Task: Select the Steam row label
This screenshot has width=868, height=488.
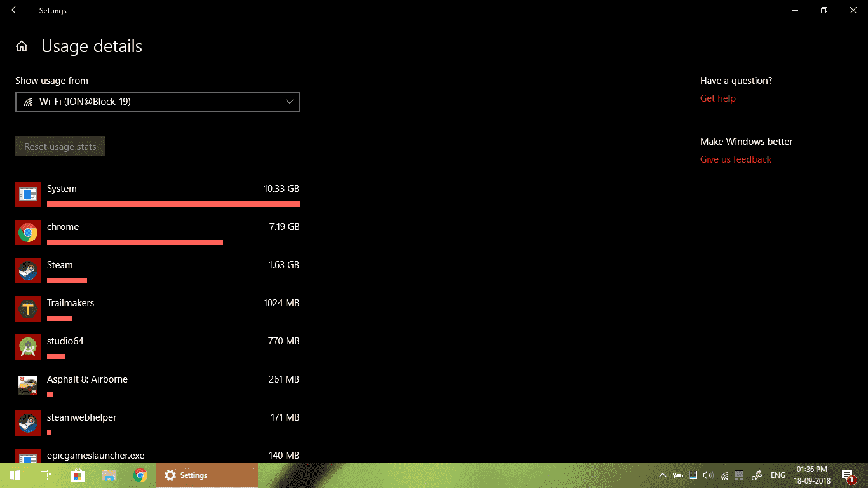Action: (60, 265)
